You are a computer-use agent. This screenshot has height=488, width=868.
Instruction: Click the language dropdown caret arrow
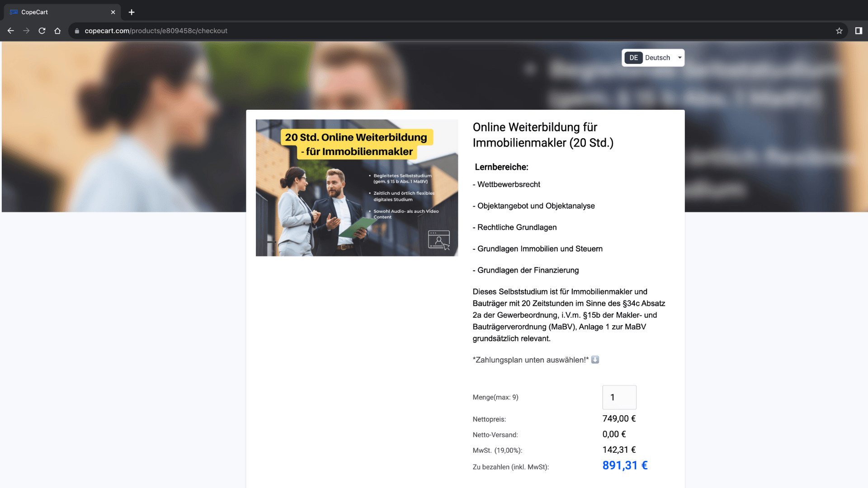tap(679, 58)
